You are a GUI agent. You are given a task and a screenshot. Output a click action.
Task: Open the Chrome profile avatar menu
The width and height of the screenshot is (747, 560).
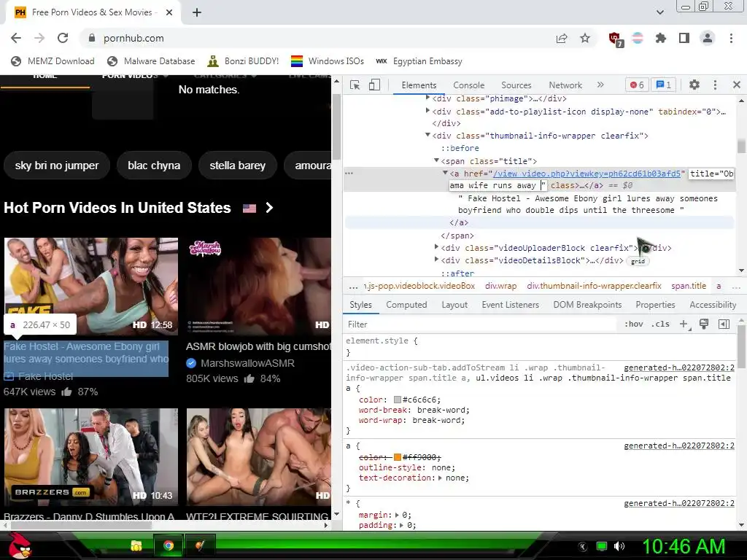click(708, 38)
